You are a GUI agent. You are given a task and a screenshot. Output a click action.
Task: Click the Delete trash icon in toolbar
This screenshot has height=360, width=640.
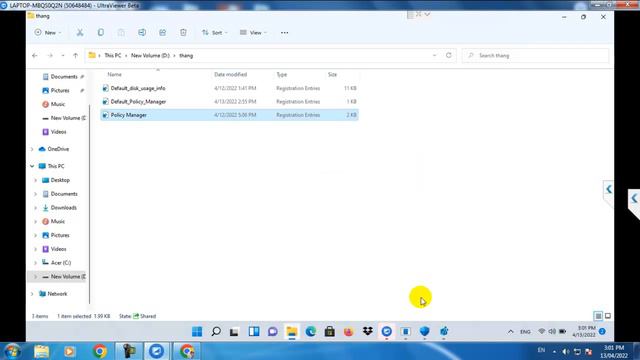tap(183, 33)
